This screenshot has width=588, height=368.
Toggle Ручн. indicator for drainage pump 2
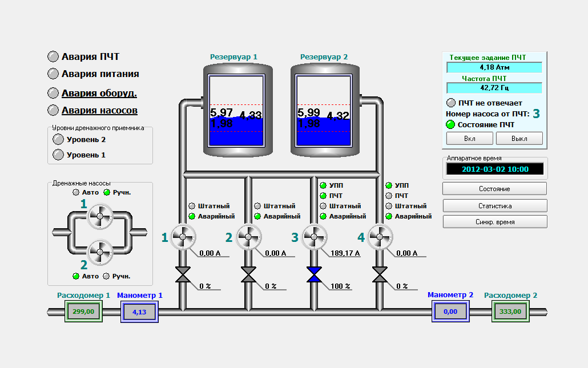107,276
